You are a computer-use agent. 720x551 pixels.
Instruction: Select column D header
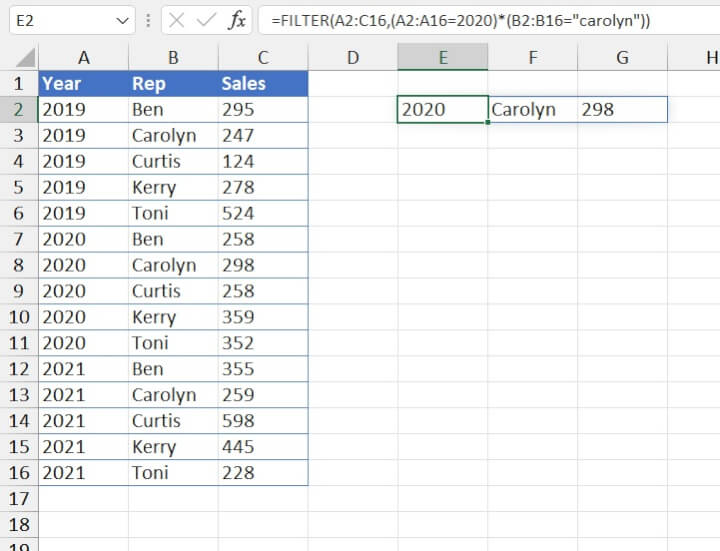352,58
